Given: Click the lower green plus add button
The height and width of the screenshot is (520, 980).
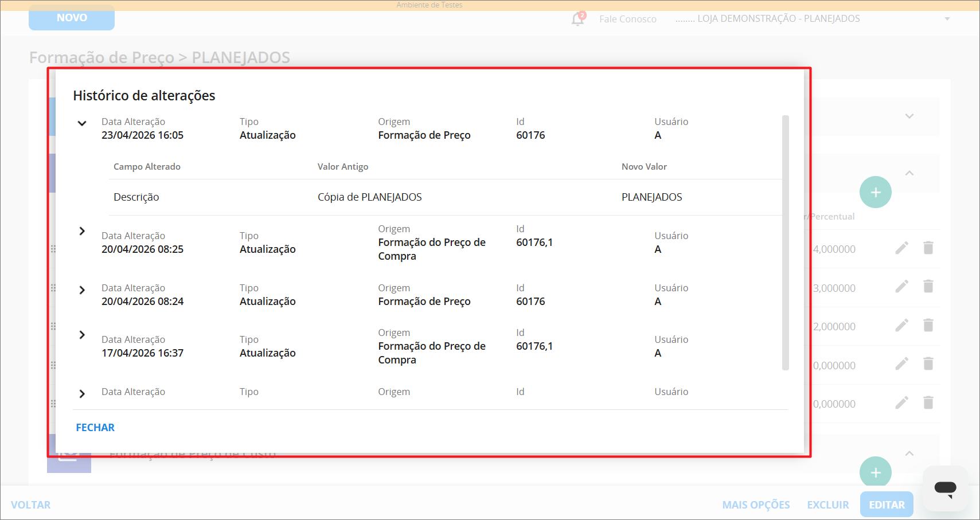Looking at the screenshot, I should click(x=875, y=472).
